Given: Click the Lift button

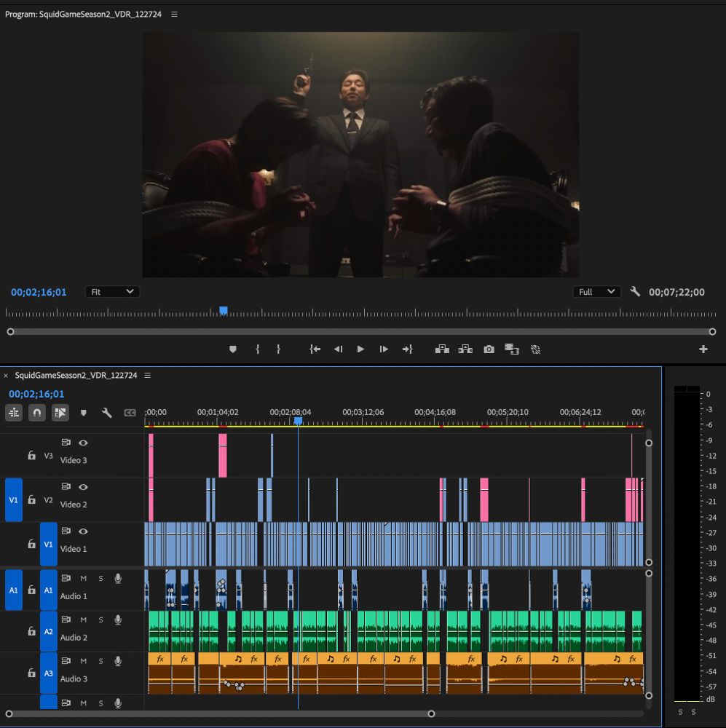Looking at the screenshot, I should [x=442, y=349].
